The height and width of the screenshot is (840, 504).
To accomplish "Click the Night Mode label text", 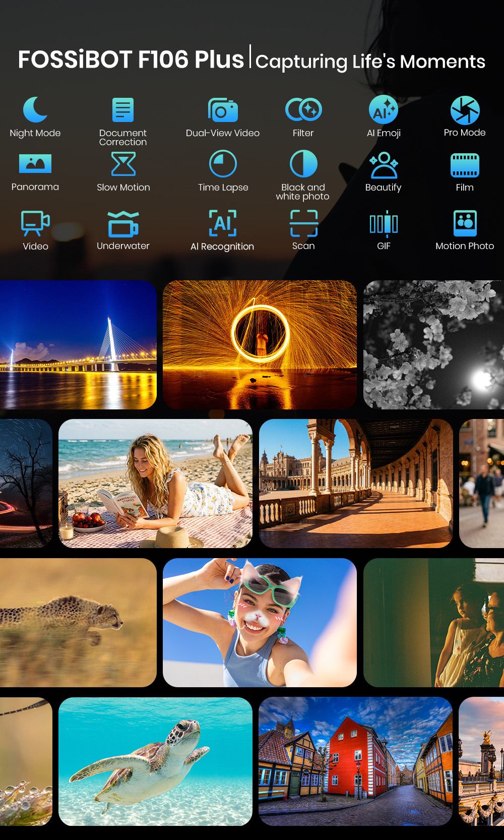I will (35, 133).
